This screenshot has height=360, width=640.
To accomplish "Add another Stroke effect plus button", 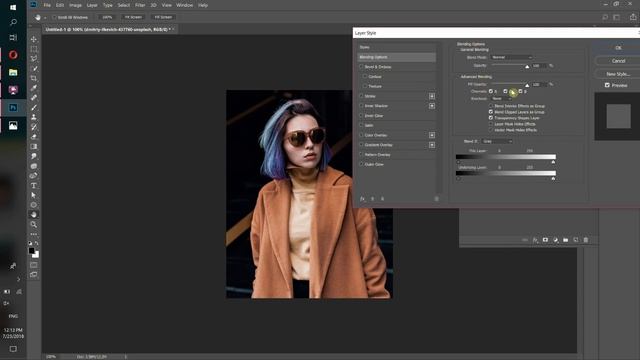I will pyautogui.click(x=432, y=96).
